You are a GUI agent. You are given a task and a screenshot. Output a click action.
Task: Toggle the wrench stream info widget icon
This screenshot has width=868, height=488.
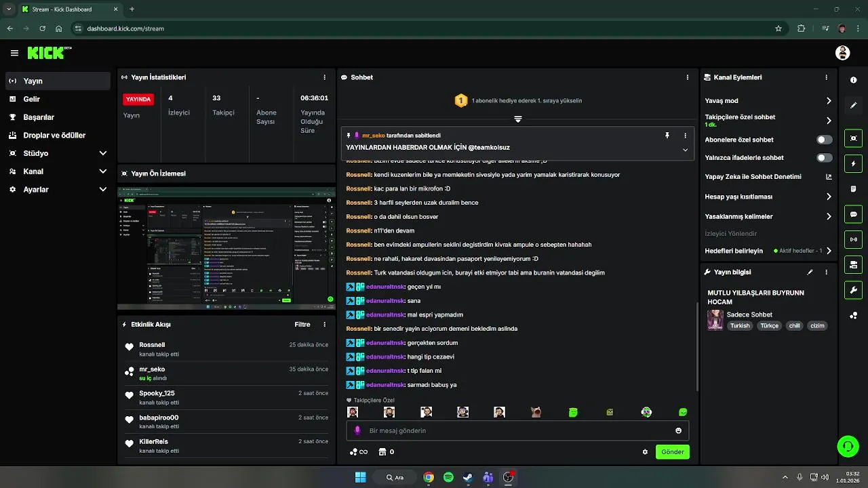[x=853, y=290]
